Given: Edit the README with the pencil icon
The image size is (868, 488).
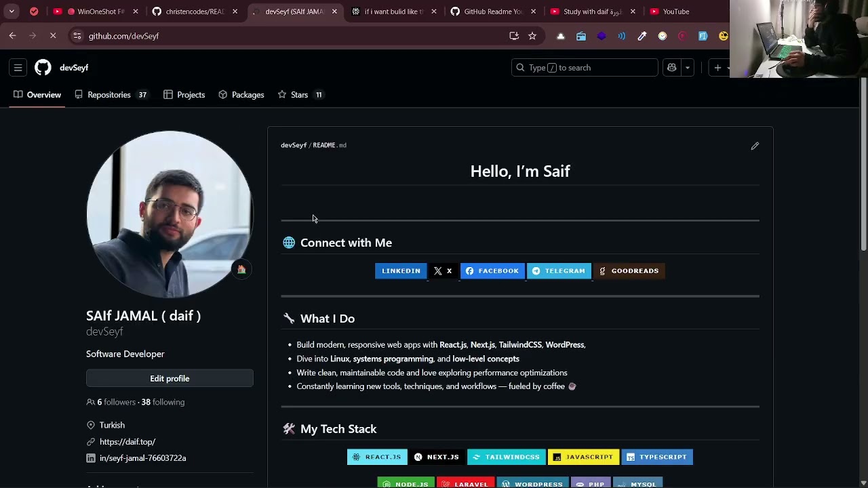Looking at the screenshot, I should click(x=755, y=146).
